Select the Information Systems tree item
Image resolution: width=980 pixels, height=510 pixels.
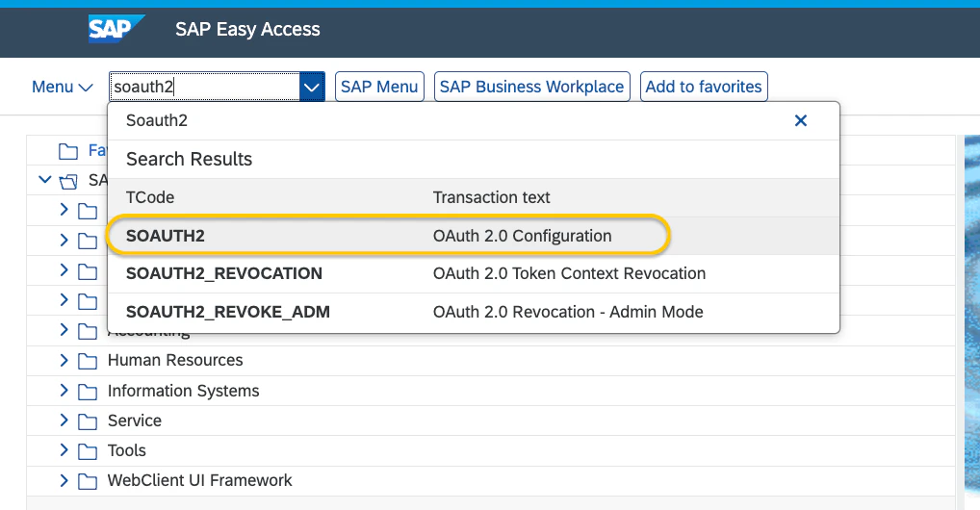183,392
